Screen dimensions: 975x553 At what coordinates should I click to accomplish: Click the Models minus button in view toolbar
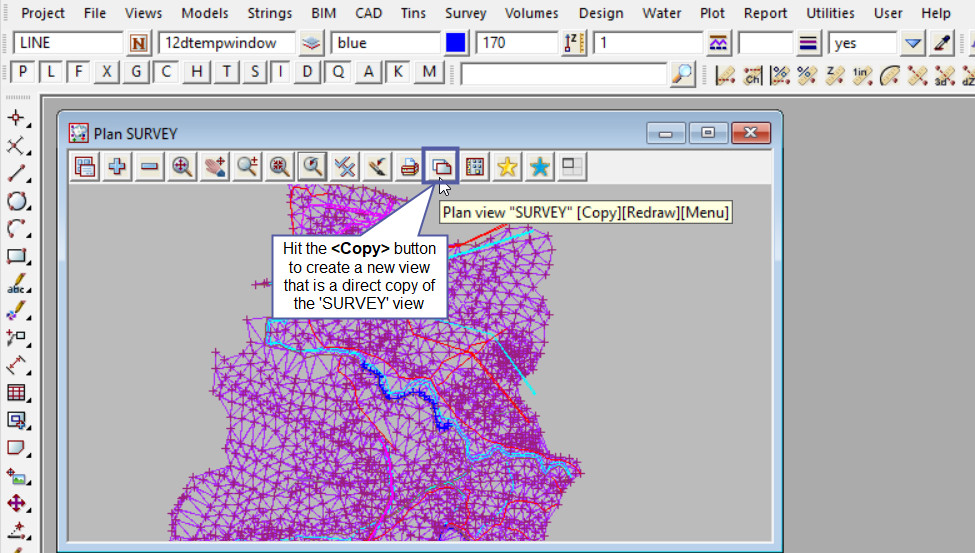pos(150,167)
